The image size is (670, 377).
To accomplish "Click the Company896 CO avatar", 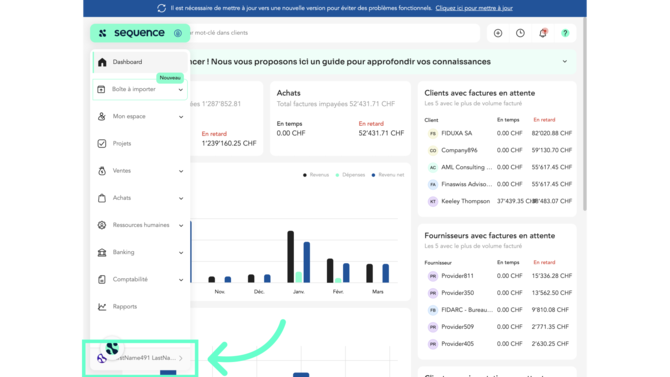I will click(433, 150).
